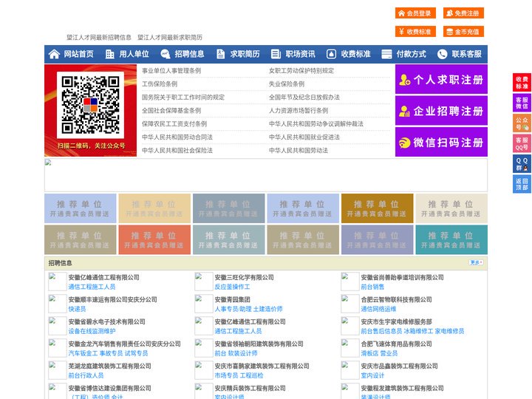Image resolution: width=532 pixels, height=399 pixels.
Task: Open 招聘信息 menu item
Action: pos(189,54)
